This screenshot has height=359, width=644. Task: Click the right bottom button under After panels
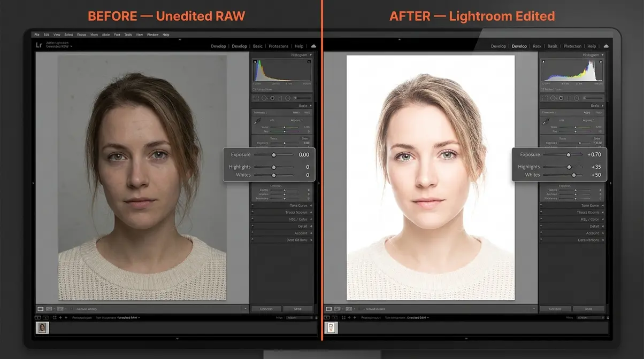588,309
